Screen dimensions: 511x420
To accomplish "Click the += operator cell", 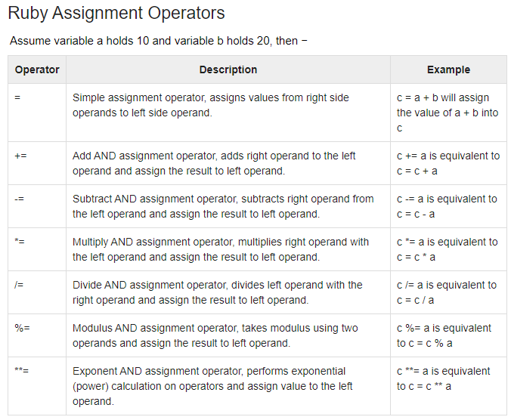I will coord(37,163).
